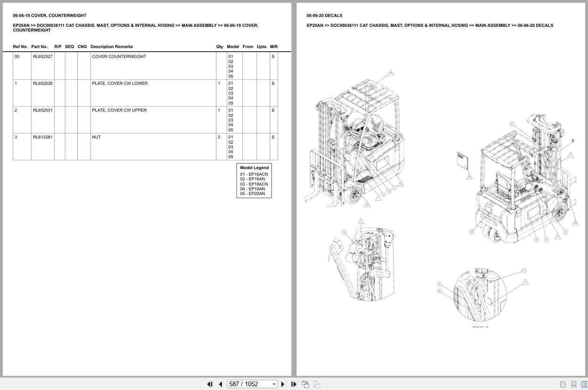Screen dimensions: 588x390
Task: Click the M/R column header
Action: point(274,47)
